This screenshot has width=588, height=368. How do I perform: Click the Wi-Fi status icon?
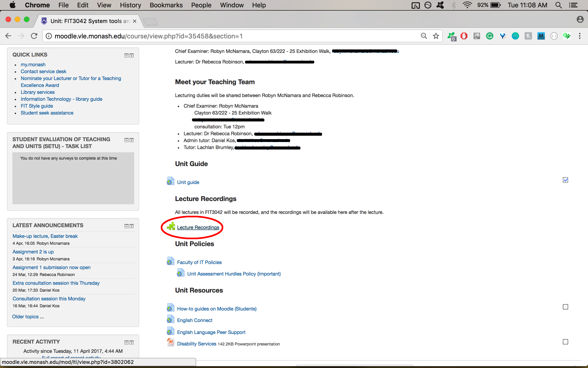click(x=467, y=5)
